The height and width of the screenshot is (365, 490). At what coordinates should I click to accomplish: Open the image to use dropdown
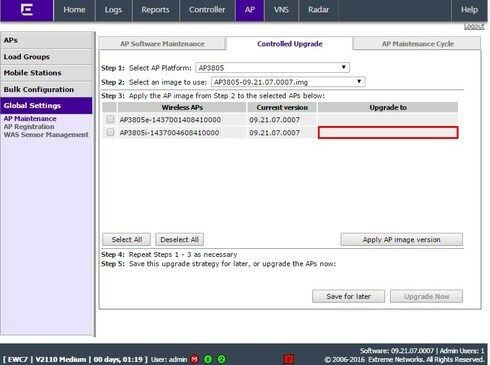pyautogui.click(x=288, y=82)
